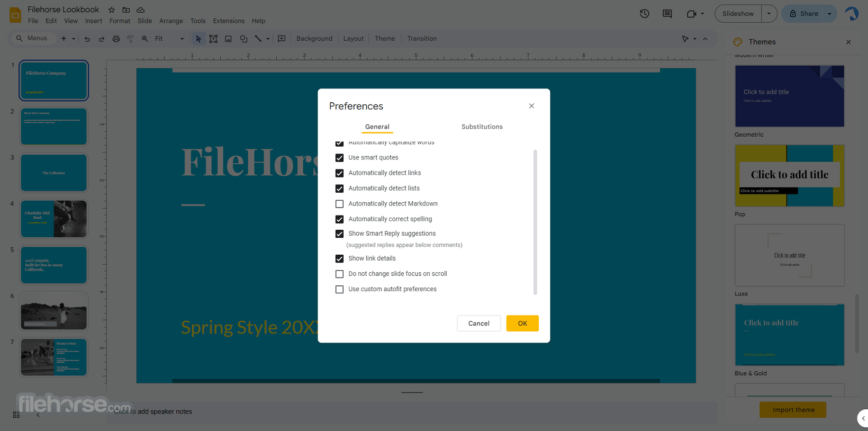Click the Google Slides home logo
The image size is (868, 431).
point(15,14)
